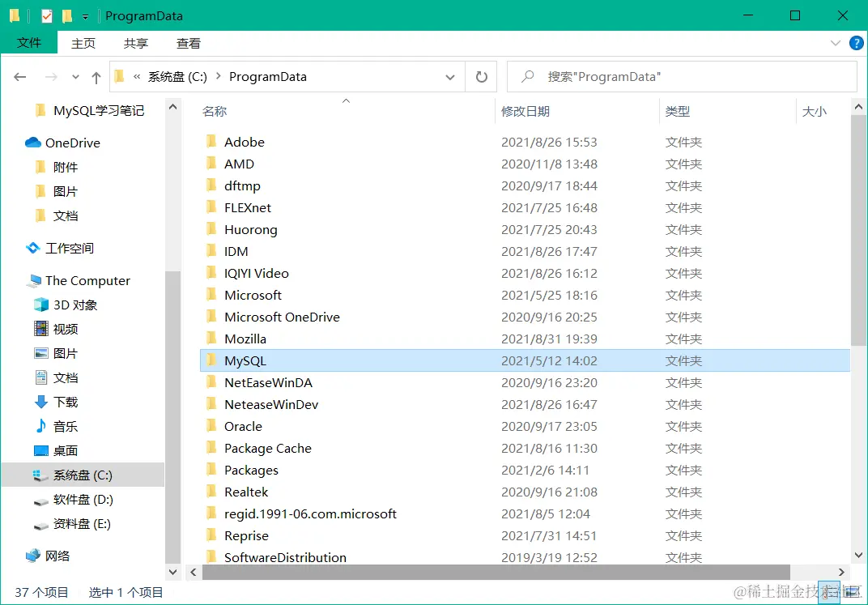Open 桌面 in the sidebar
The image size is (868, 605).
tap(66, 450)
